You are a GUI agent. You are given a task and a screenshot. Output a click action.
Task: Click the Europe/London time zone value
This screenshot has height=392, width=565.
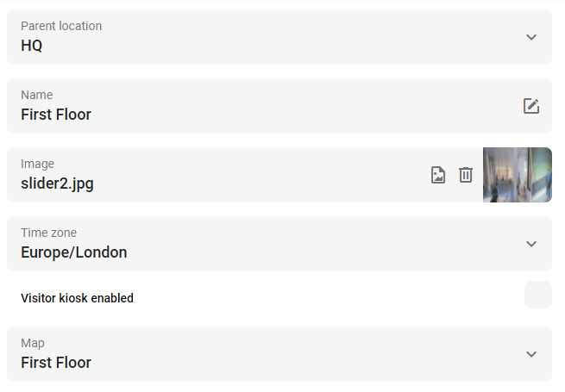(74, 252)
